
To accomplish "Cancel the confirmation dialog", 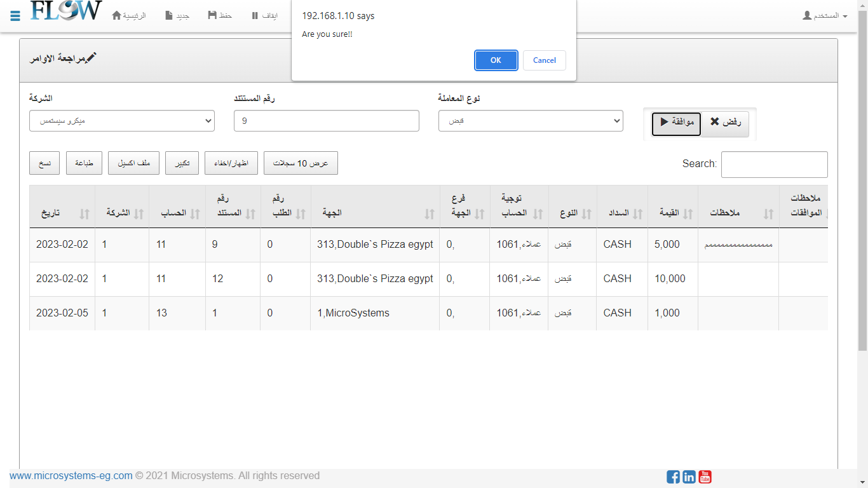I will click(x=544, y=60).
